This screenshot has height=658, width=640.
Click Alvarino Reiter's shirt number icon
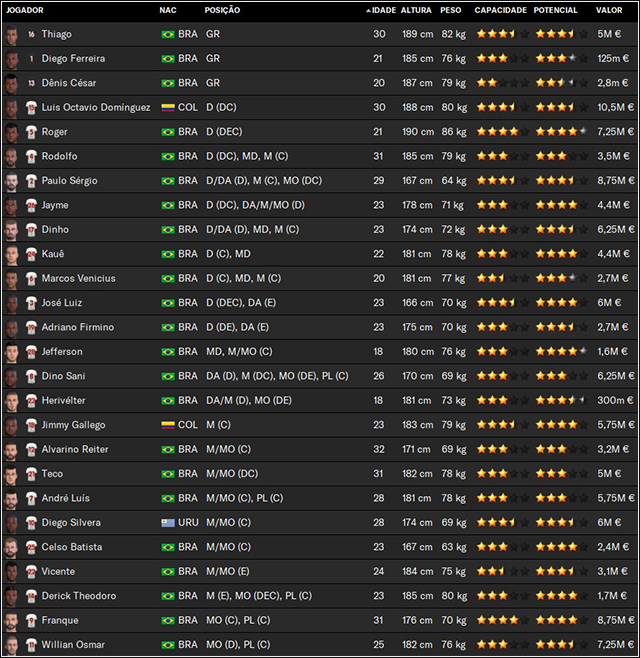click(x=31, y=449)
